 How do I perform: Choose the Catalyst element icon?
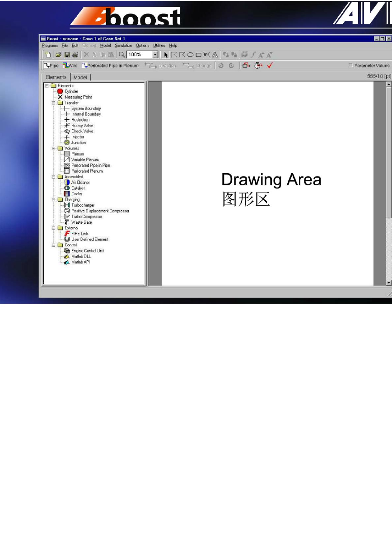tap(67, 188)
